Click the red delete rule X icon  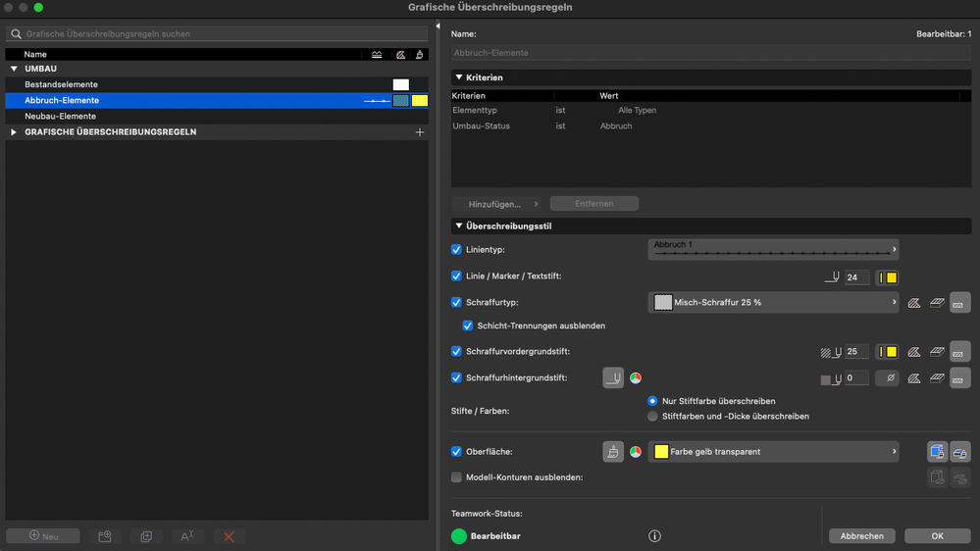229,536
